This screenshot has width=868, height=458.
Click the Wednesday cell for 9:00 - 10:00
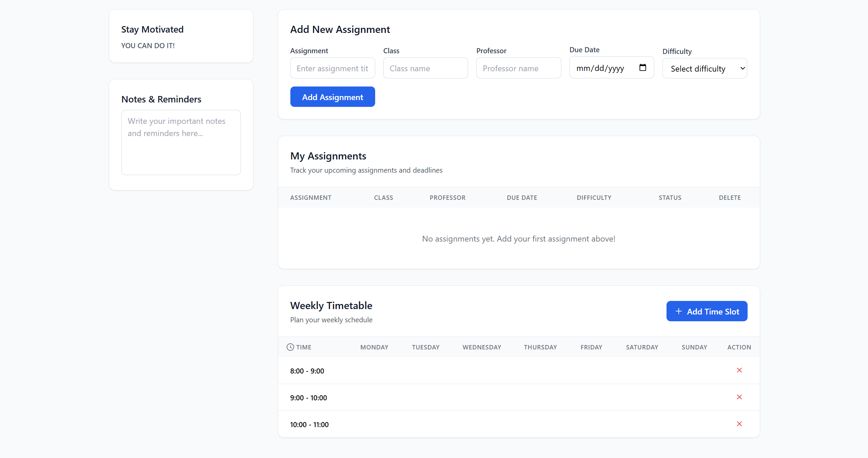click(x=482, y=398)
